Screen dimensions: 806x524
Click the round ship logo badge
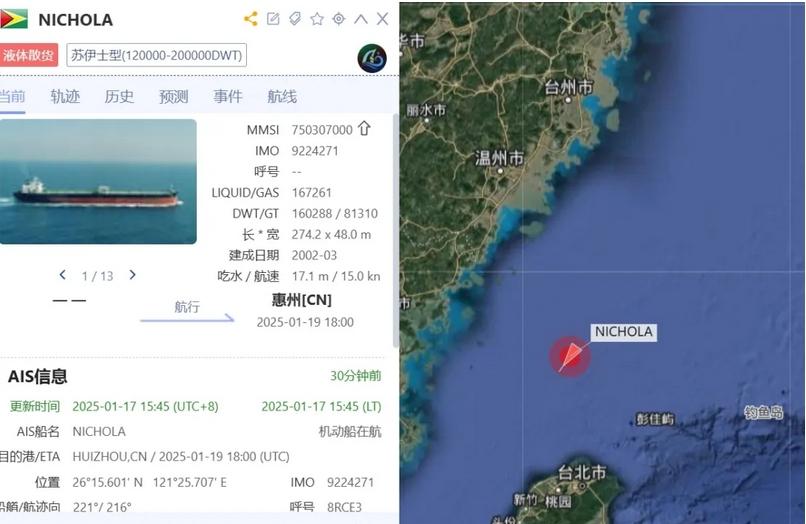pyautogui.click(x=372, y=58)
